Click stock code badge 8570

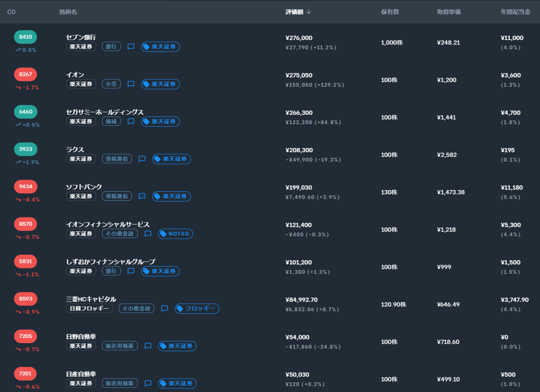pyautogui.click(x=25, y=224)
